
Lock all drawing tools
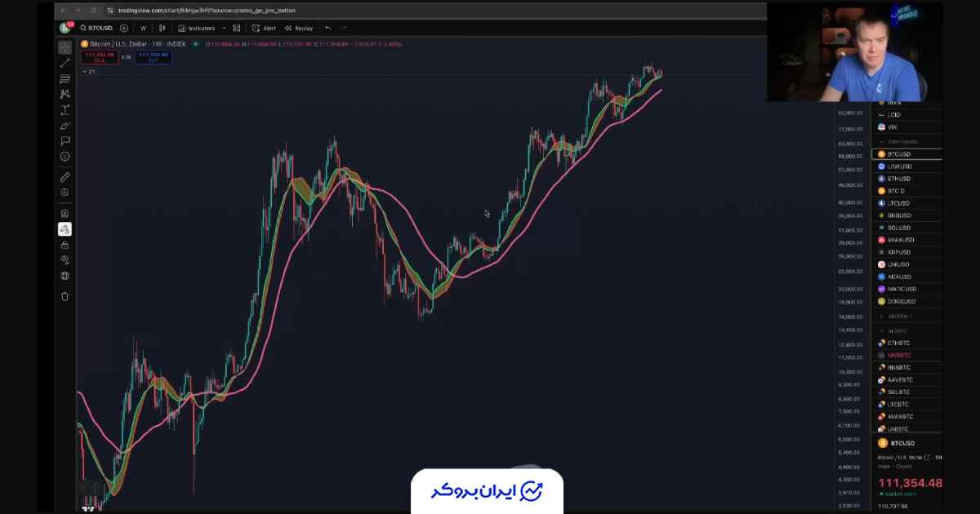(65, 245)
